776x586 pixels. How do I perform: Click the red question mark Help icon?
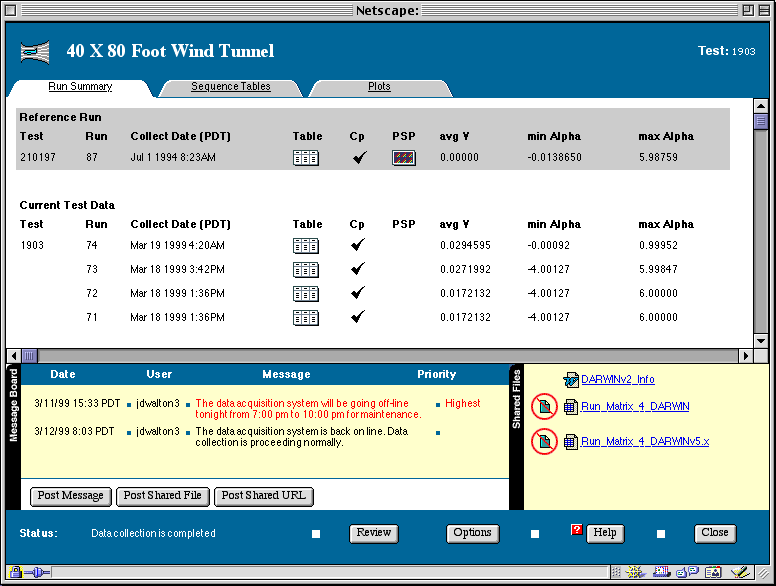(x=576, y=530)
